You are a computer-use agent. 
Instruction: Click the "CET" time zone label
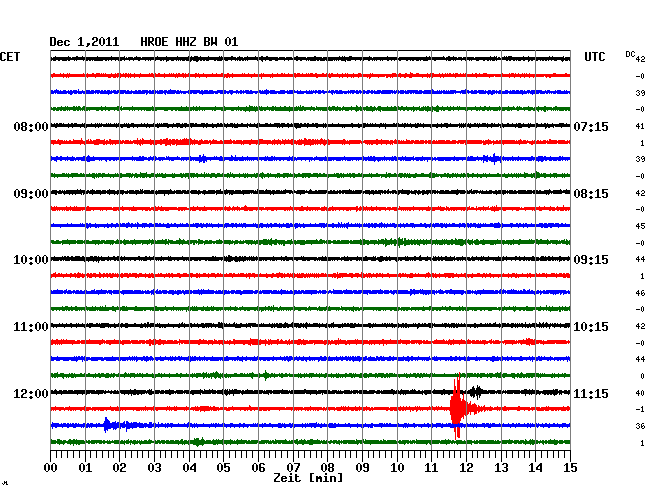point(10,57)
